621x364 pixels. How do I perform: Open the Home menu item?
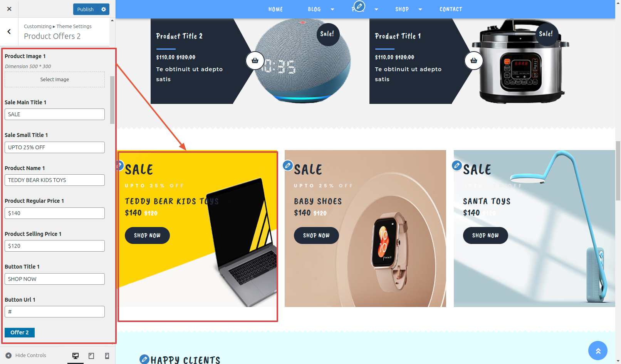point(276,9)
